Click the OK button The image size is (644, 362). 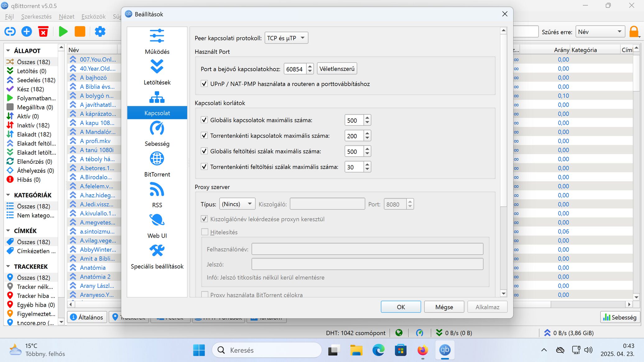click(x=401, y=307)
